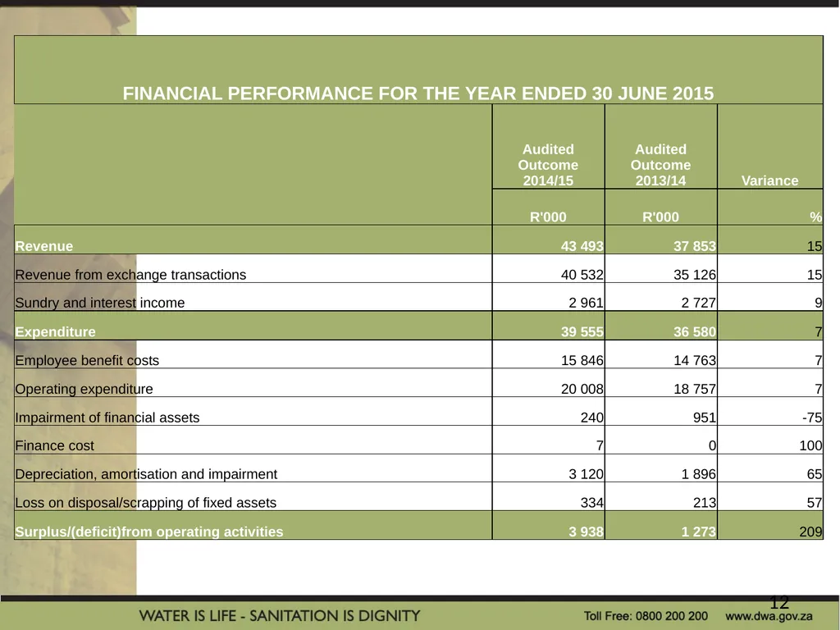
Task: Click the '%' unit label under Variance
Action: (x=816, y=217)
